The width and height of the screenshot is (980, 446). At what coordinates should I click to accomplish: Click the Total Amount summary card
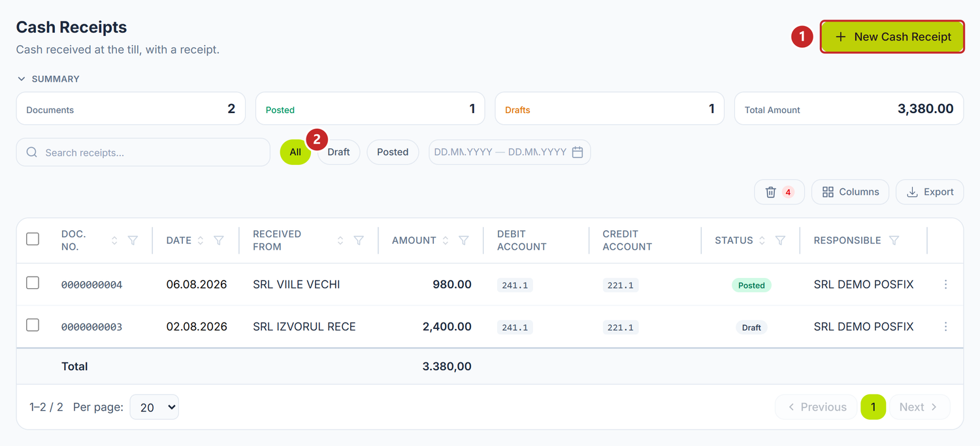(x=849, y=109)
